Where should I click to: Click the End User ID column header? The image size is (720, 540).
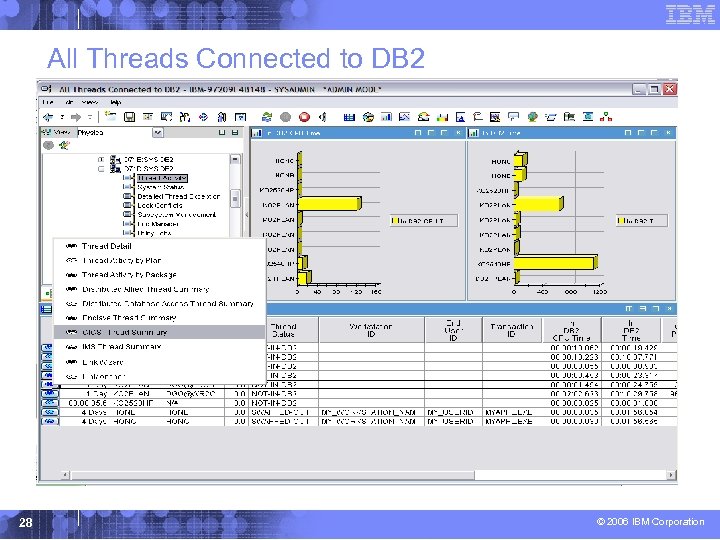click(453, 330)
